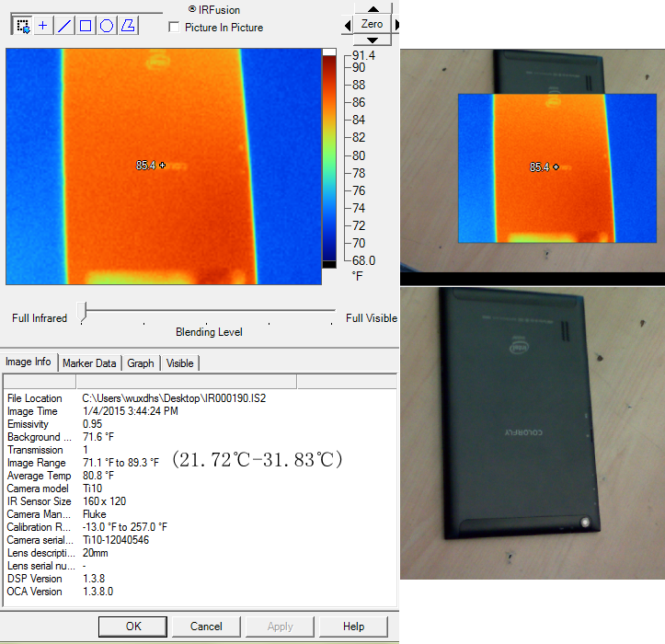Click the Zero button
665x644 pixels.
click(372, 24)
